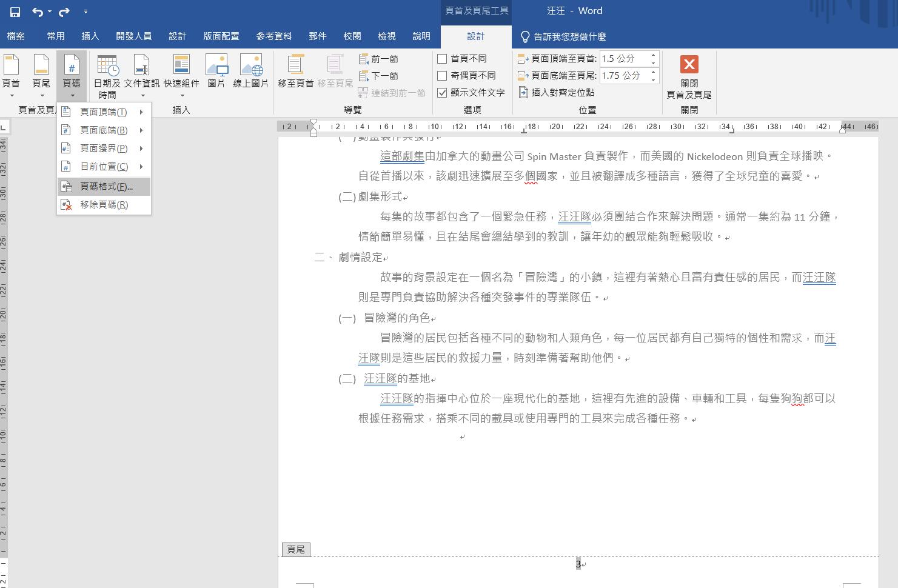This screenshot has height=588, width=898.
Task: Click the 頁尾 footer label tag
Action: pyautogui.click(x=296, y=550)
